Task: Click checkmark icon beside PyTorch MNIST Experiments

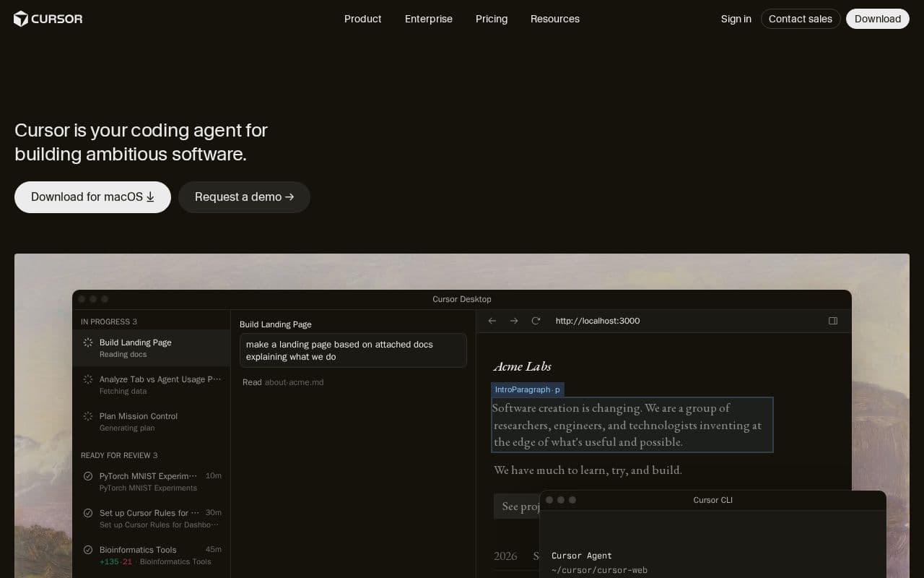Action: (88, 476)
